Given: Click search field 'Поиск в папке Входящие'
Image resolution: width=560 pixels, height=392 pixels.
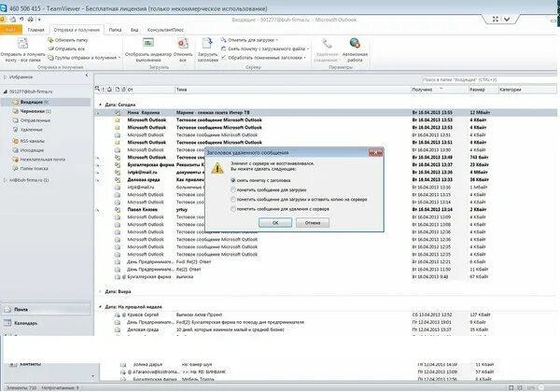Looking at the screenshot, I should click(x=488, y=79).
